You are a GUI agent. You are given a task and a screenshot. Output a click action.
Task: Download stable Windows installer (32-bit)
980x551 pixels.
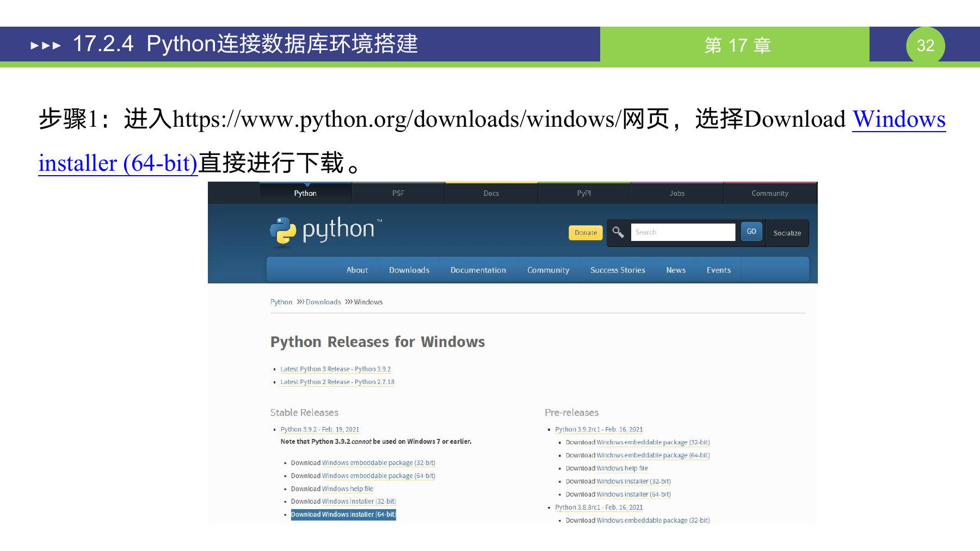pyautogui.click(x=359, y=502)
